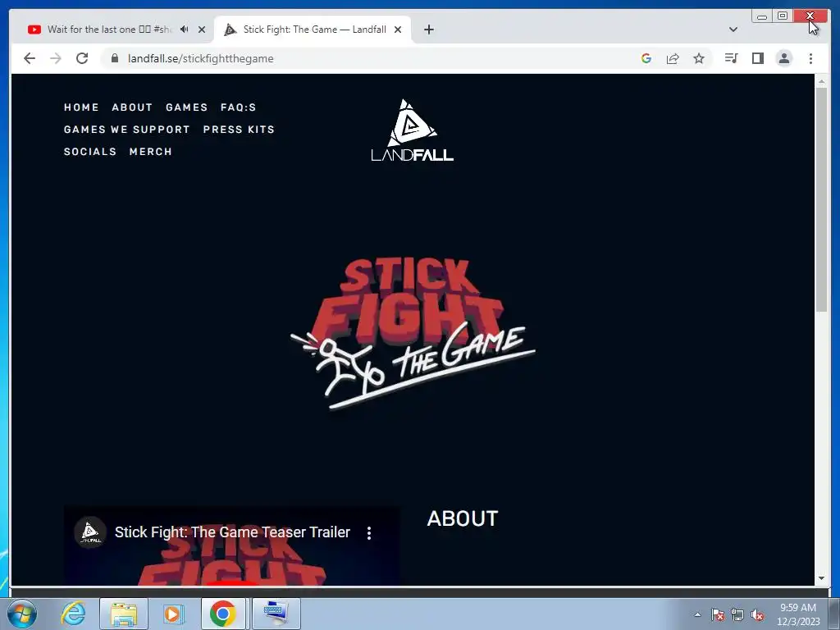Close the YouTube tab
This screenshot has width=840, height=630.
click(x=202, y=30)
